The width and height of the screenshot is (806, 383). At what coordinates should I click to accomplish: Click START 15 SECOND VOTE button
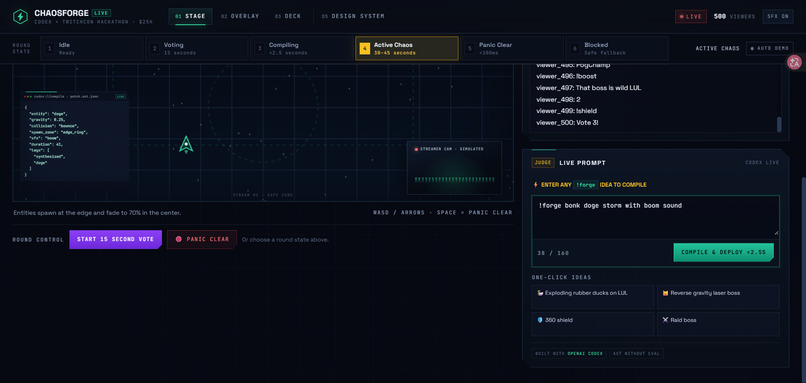pos(116,240)
